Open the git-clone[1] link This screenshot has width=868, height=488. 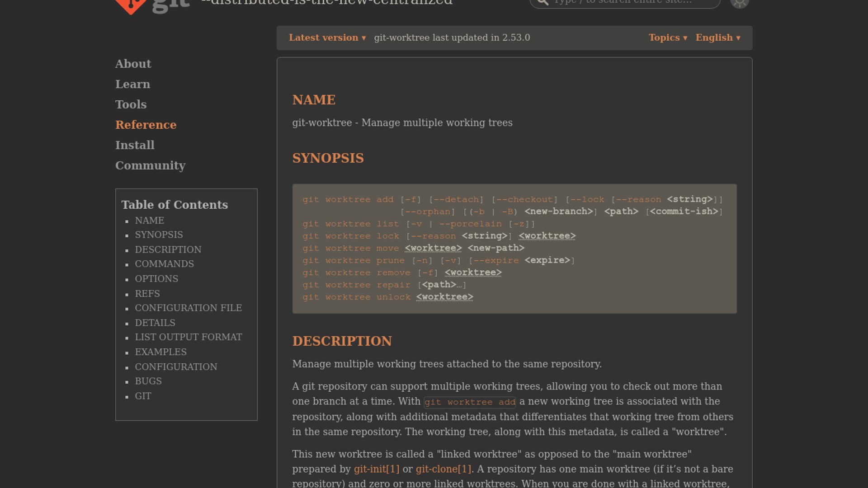click(x=443, y=469)
